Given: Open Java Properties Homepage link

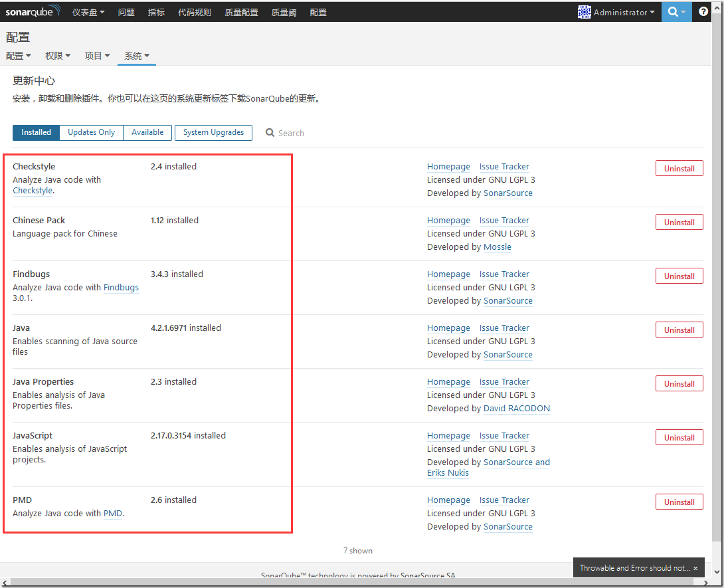Looking at the screenshot, I should tap(448, 382).
